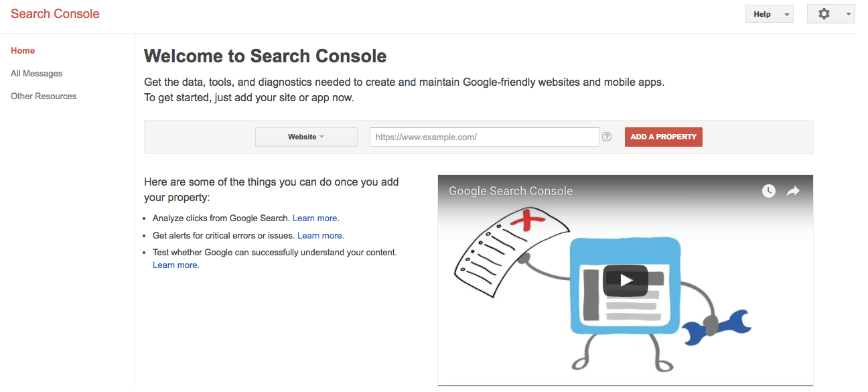Click the Search Console logo title

click(55, 13)
